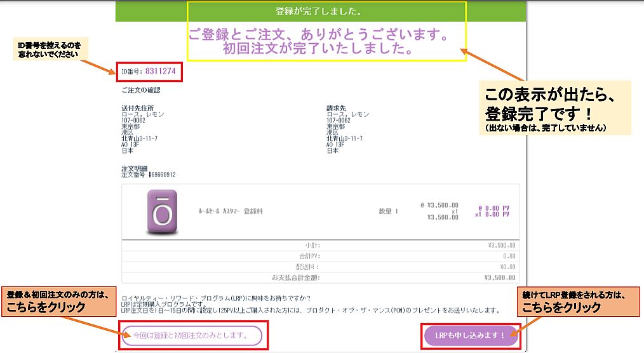Click the 小計 row amount ¥3,500.00
The image size is (644, 353).
pyautogui.click(x=502, y=246)
